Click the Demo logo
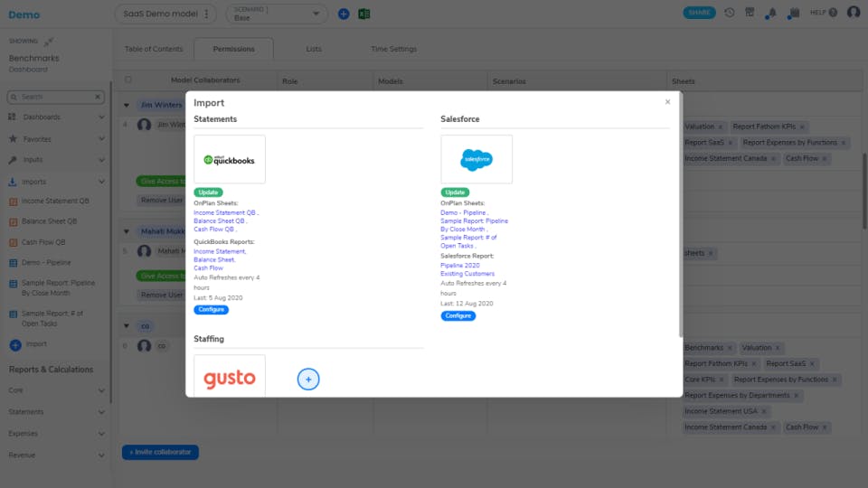The width and height of the screenshot is (868, 488). click(24, 15)
